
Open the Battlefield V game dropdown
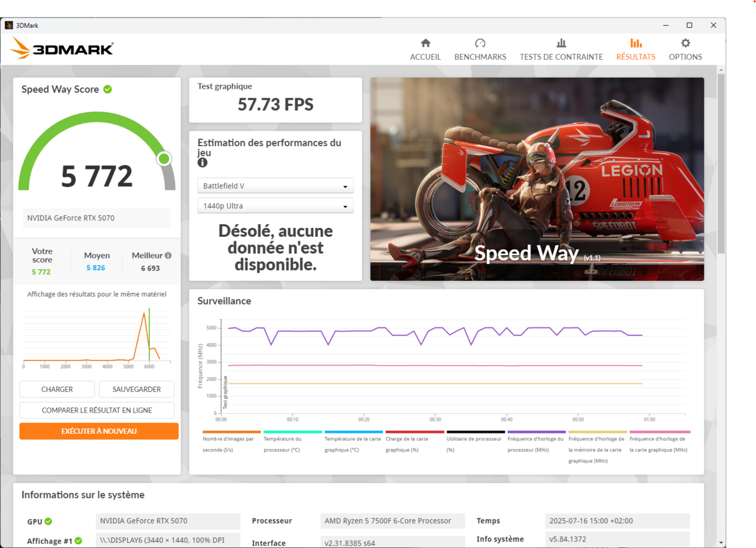[x=275, y=186]
